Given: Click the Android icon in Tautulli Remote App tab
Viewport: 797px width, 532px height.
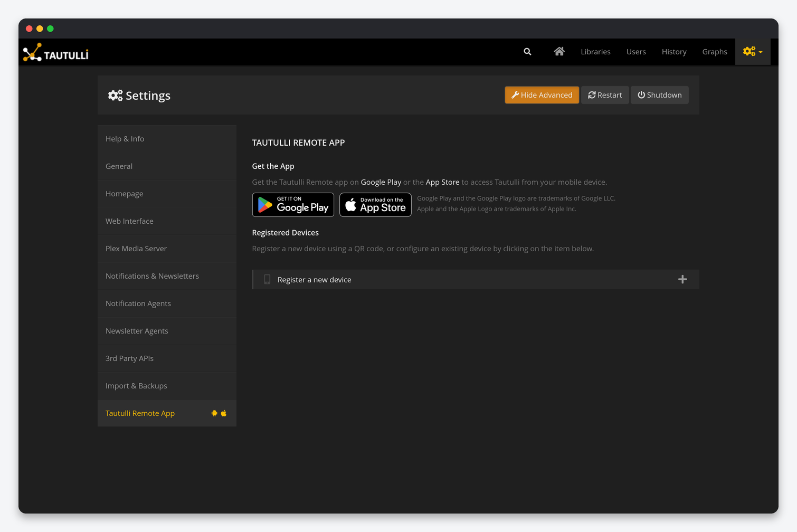Looking at the screenshot, I should (214, 413).
